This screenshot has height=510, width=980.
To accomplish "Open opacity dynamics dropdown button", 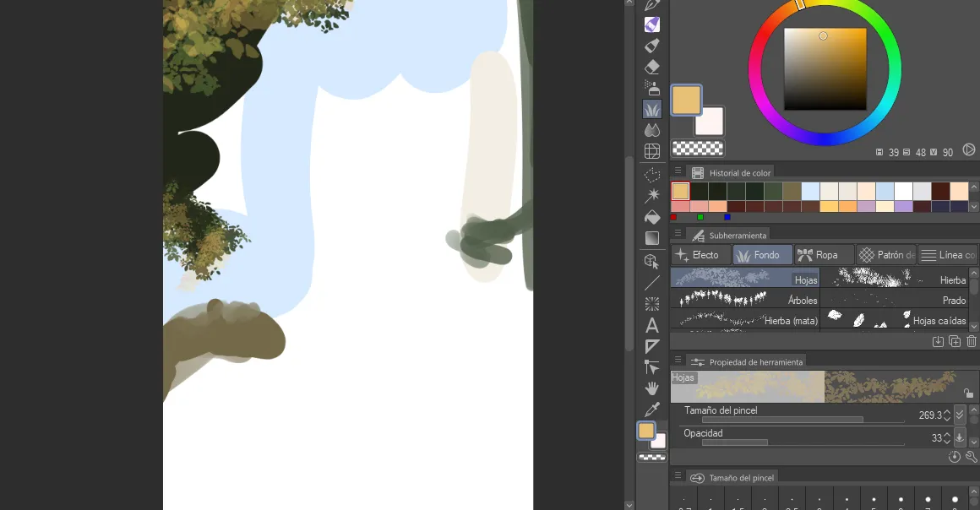I will tap(960, 437).
